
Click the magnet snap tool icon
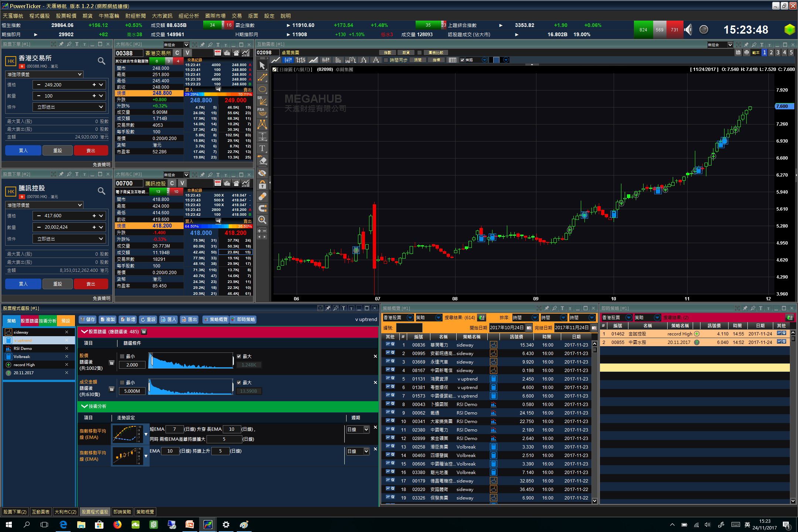click(x=262, y=208)
